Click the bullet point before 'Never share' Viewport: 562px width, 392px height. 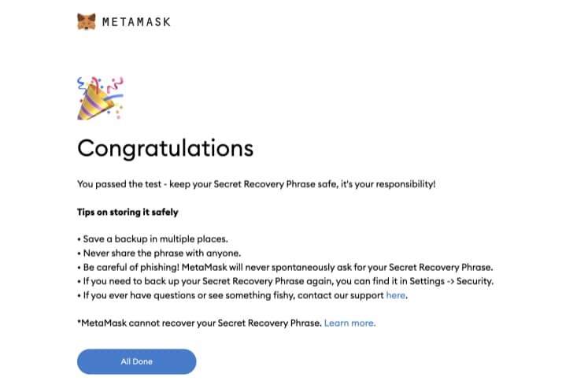point(79,253)
